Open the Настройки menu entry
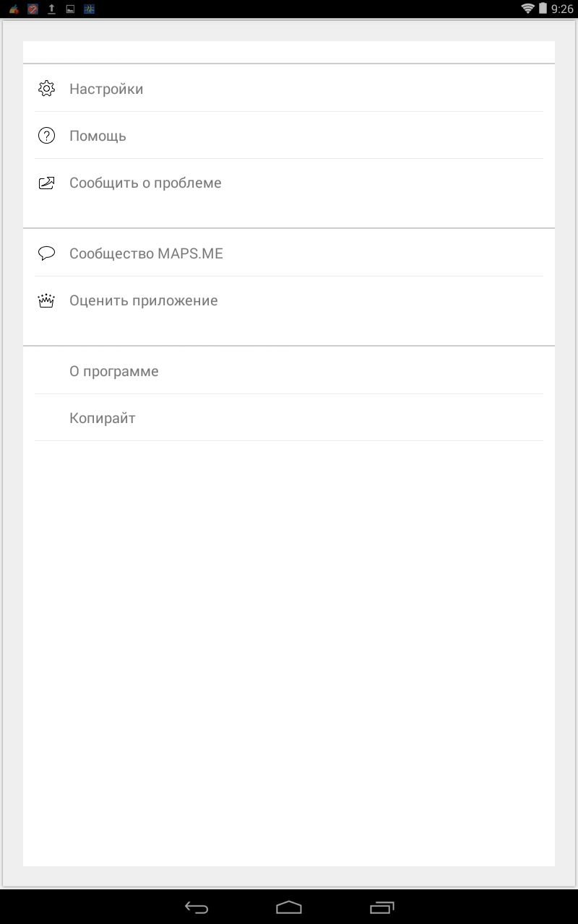 [x=106, y=89]
